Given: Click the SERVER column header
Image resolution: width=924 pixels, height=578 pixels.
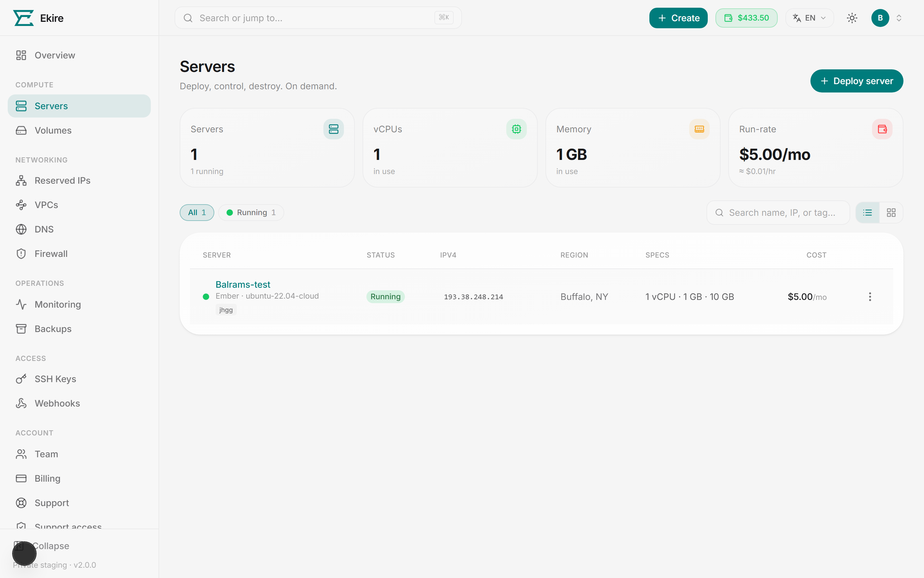Looking at the screenshot, I should pyautogui.click(x=217, y=255).
